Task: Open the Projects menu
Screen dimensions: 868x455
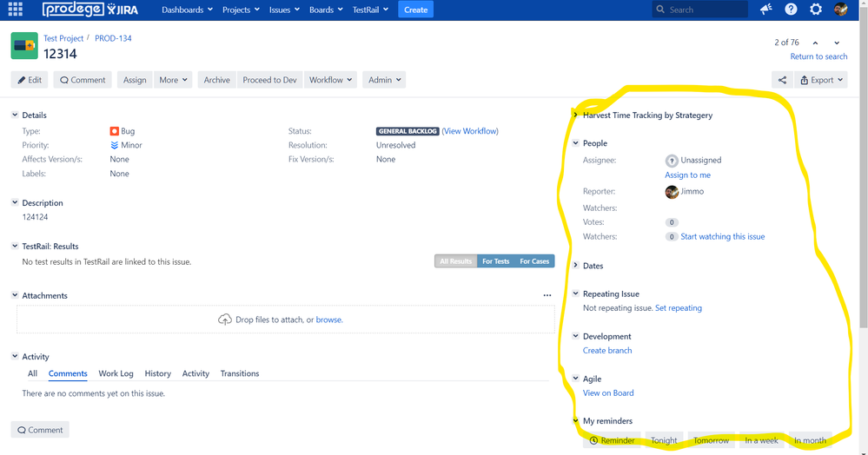Action: [x=241, y=10]
